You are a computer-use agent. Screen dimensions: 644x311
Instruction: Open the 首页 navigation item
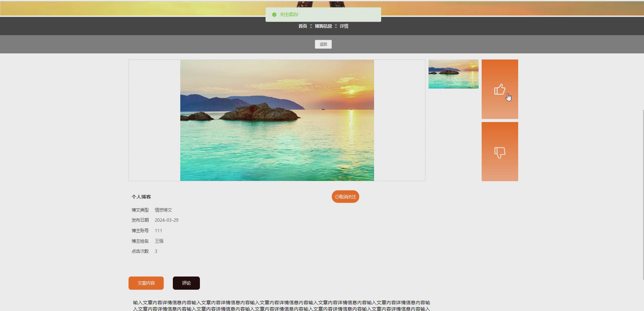[x=302, y=26]
